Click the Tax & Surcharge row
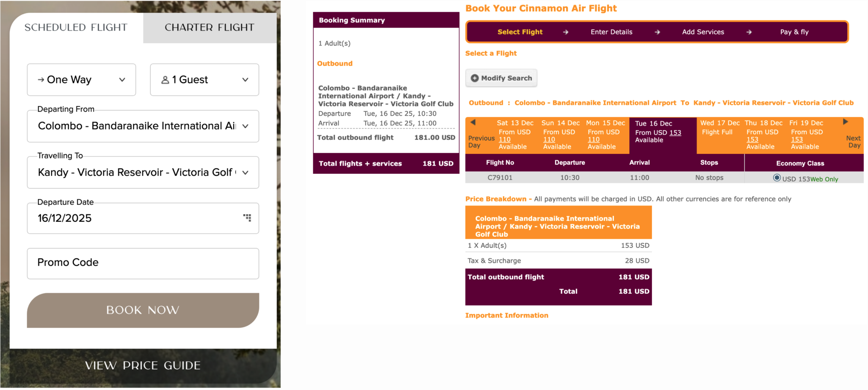The height and width of the screenshot is (390, 868). (558, 261)
